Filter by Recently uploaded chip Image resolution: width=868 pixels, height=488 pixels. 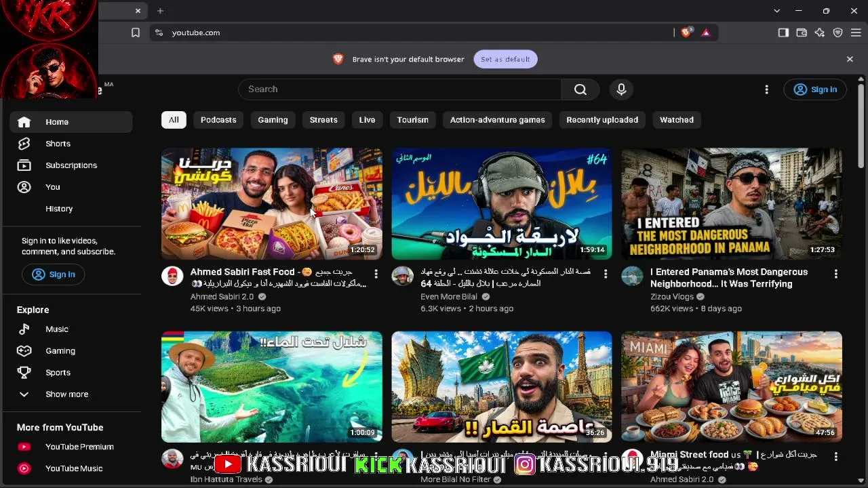pos(602,120)
